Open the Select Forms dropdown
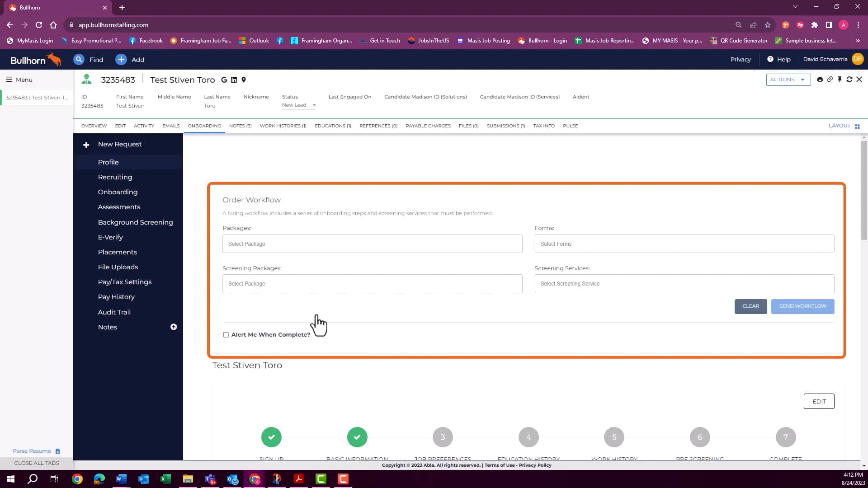868x488 pixels. point(684,244)
